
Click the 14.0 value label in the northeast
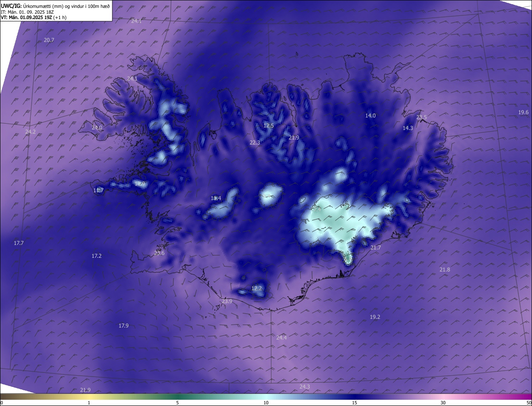pyautogui.click(x=370, y=115)
